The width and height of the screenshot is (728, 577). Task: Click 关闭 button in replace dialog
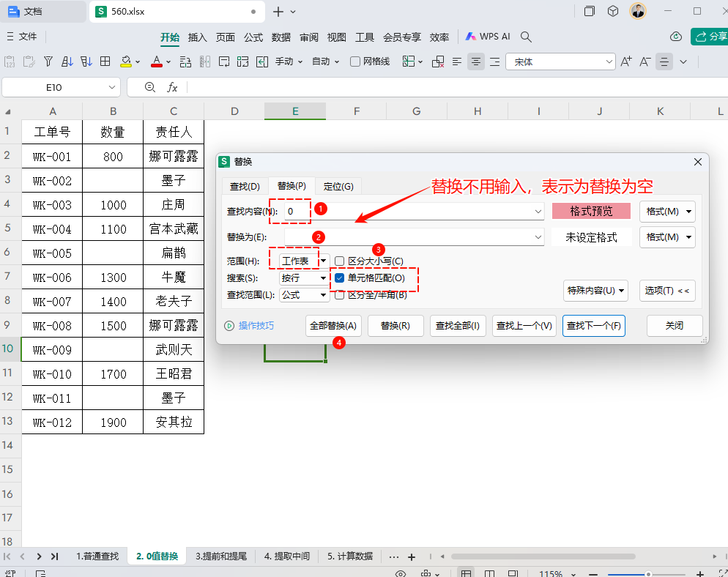point(675,326)
